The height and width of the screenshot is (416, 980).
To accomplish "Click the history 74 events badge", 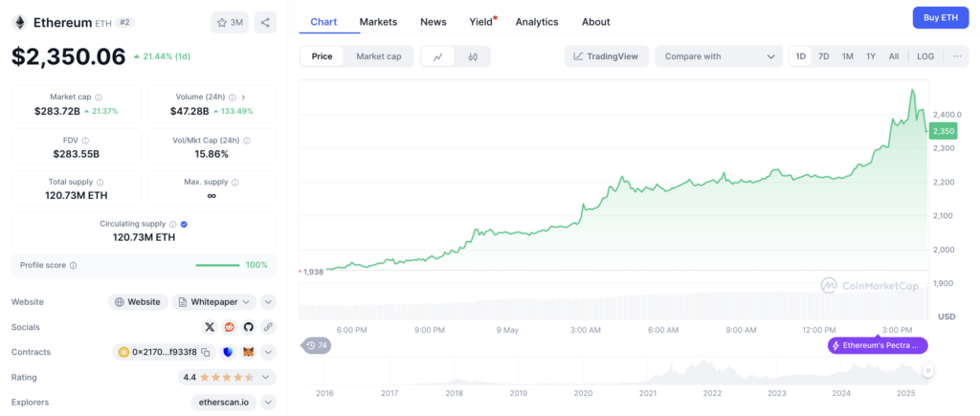I will [x=318, y=345].
